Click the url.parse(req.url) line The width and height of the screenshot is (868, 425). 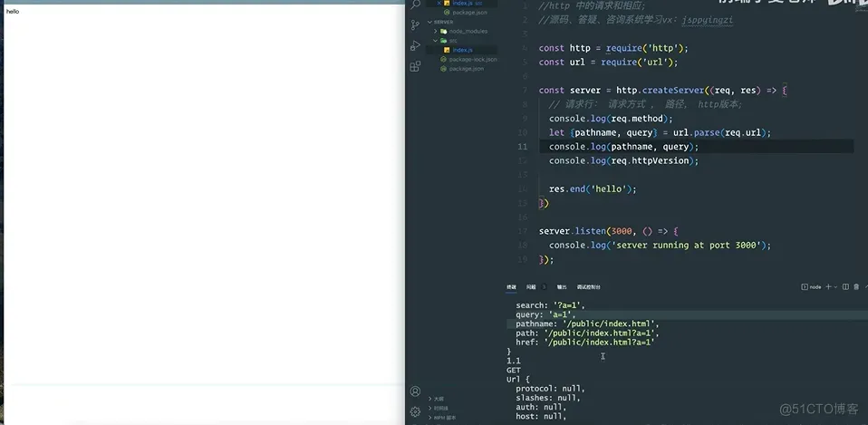click(x=660, y=133)
